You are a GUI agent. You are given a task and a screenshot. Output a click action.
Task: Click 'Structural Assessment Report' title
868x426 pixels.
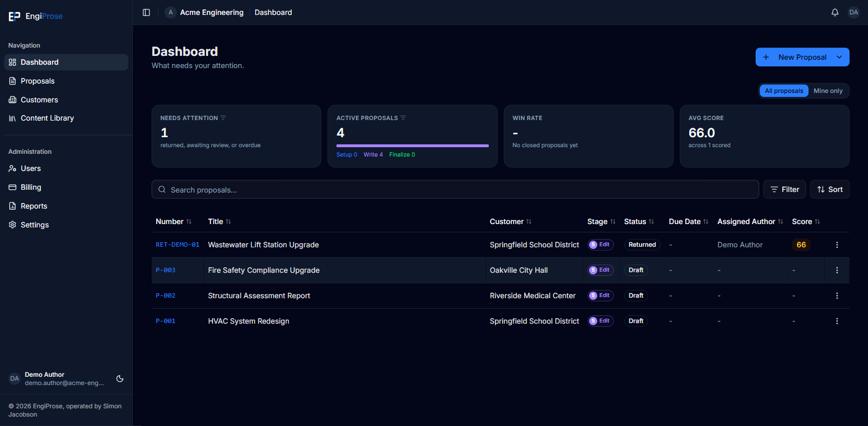pyautogui.click(x=259, y=295)
